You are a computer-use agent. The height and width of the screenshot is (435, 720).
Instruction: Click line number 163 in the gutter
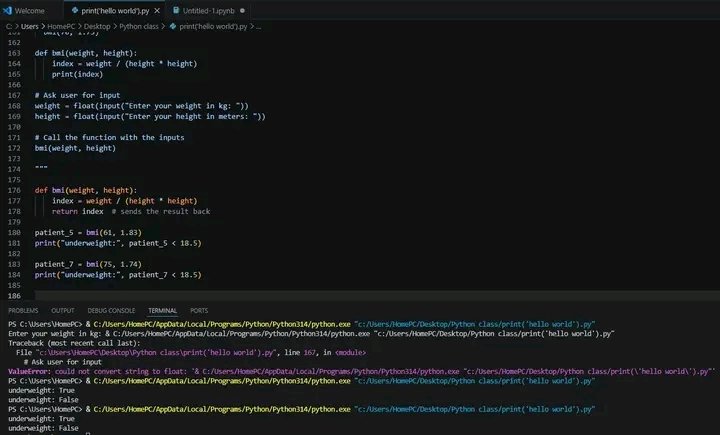(x=14, y=53)
